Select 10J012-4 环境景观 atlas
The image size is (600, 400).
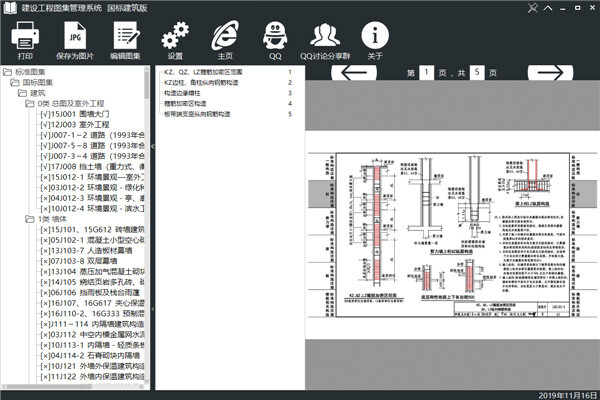pyautogui.click(x=92, y=209)
